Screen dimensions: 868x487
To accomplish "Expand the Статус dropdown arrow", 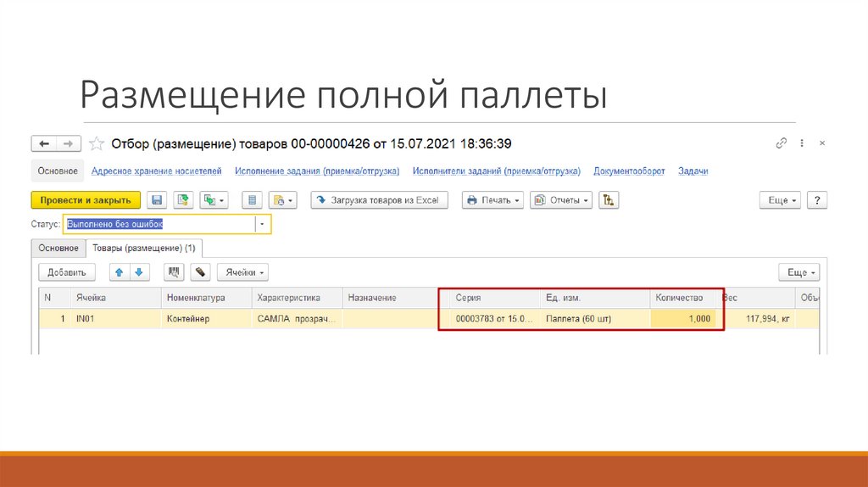I will tap(263, 224).
